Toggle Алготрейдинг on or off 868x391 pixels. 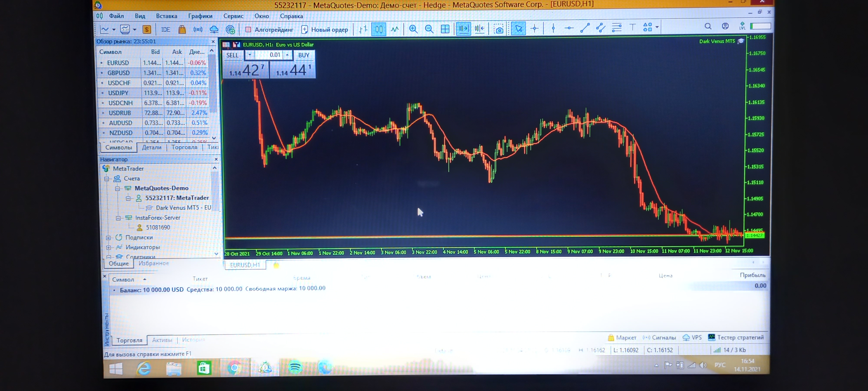(x=269, y=30)
